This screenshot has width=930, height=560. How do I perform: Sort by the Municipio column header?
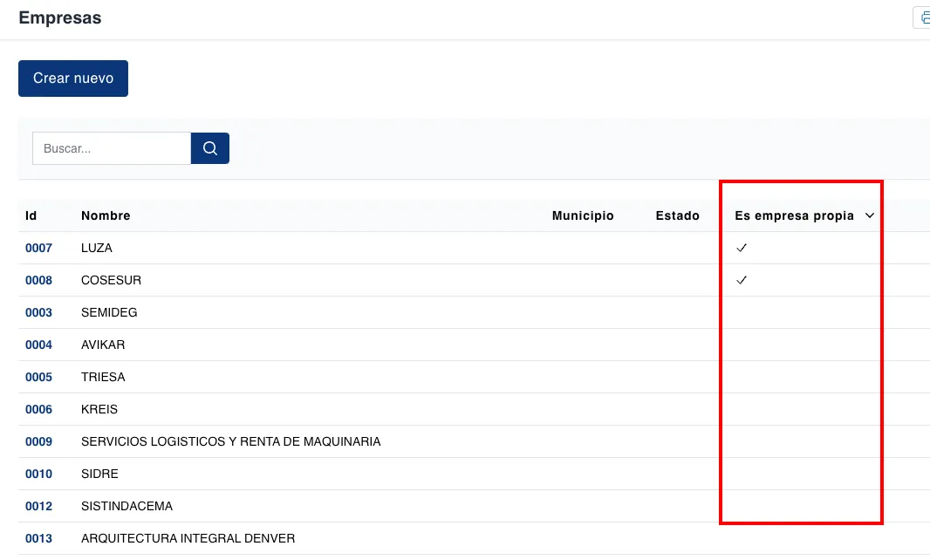(583, 215)
